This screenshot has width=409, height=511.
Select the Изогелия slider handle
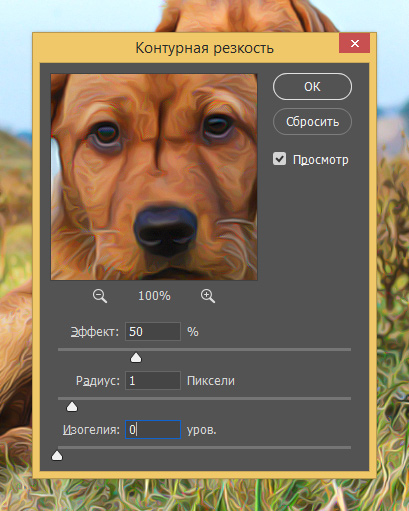57,456
